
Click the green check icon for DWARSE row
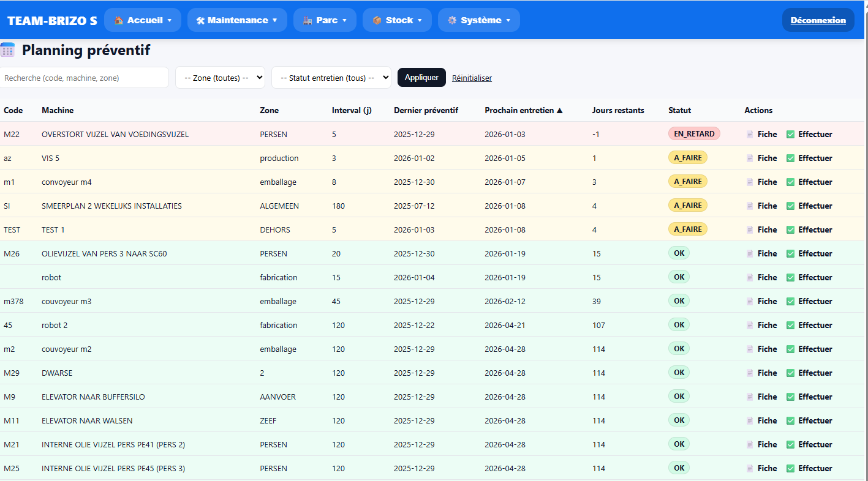click(790, 373)
